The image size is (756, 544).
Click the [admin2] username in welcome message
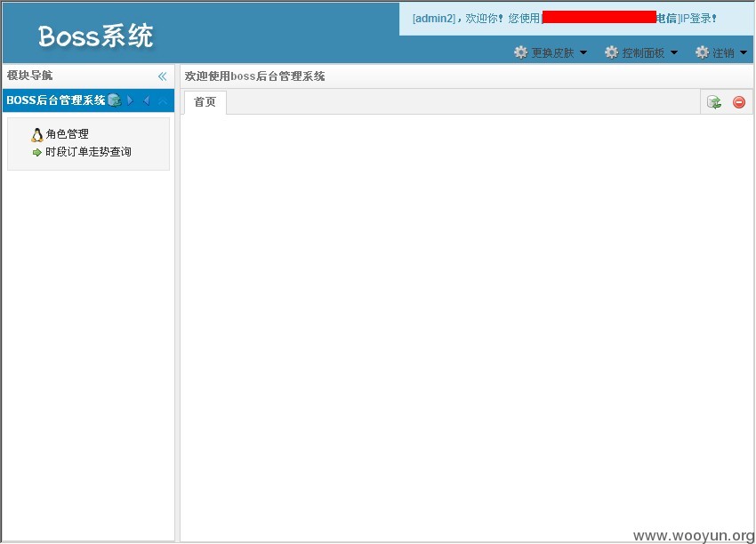434,19
